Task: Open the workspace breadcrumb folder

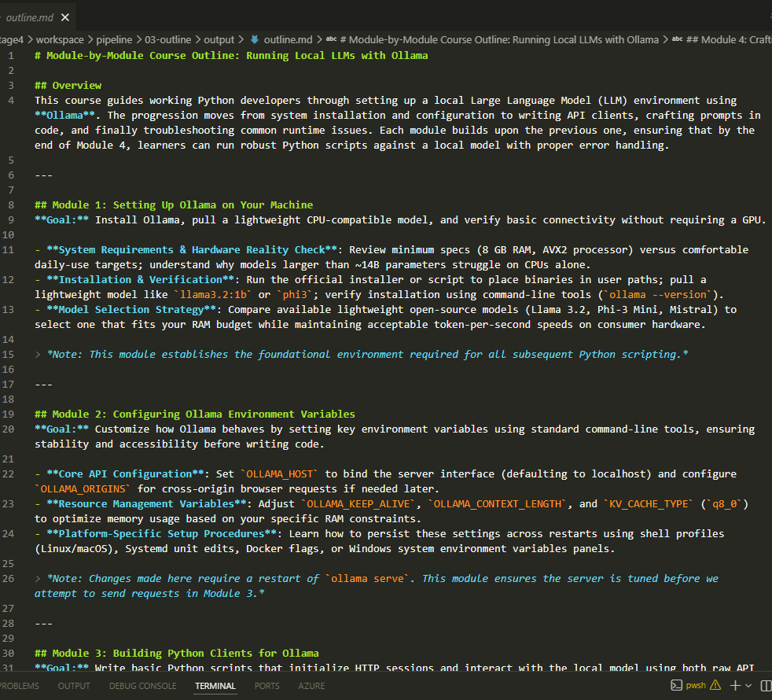Action: (60, 39)
